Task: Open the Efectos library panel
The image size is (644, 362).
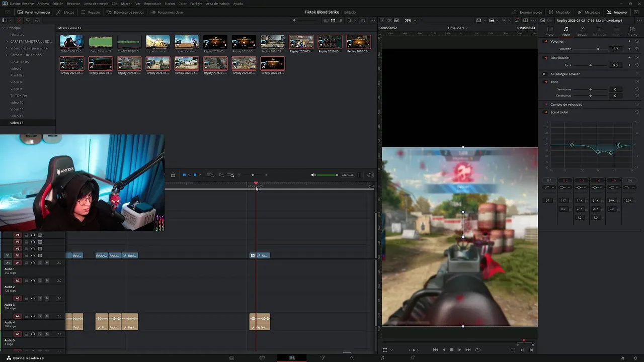Action: [x=65, y=12]
